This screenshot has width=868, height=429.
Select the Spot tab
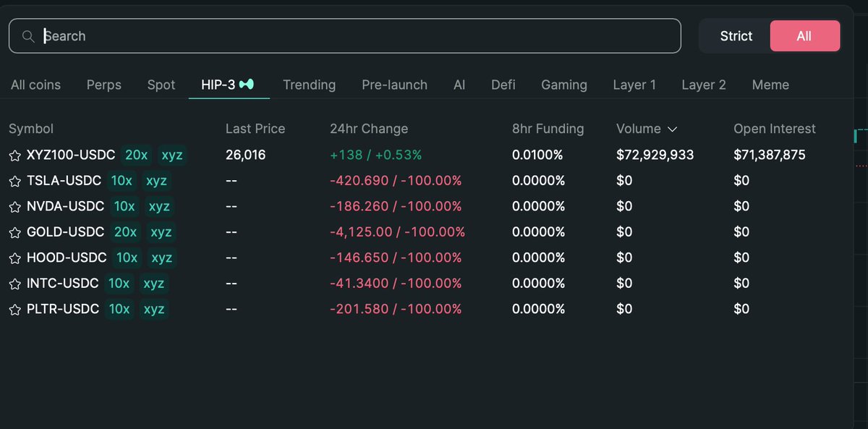[161, 85]
